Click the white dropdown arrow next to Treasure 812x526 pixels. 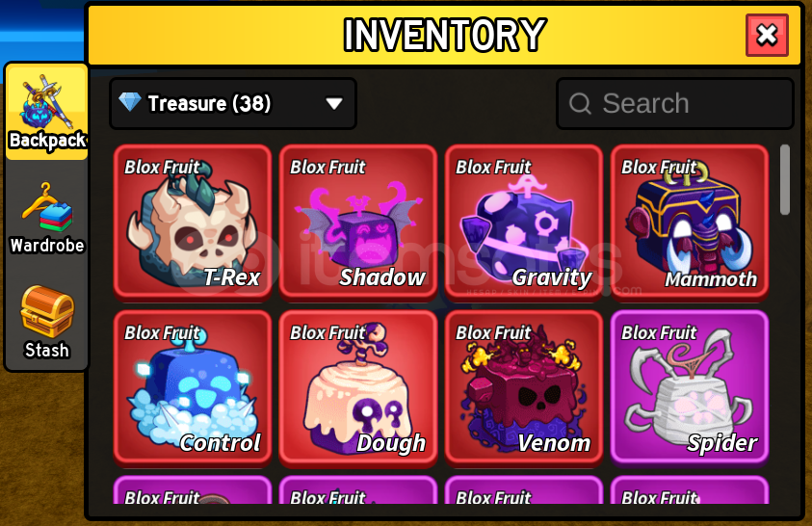click(334, 104)
